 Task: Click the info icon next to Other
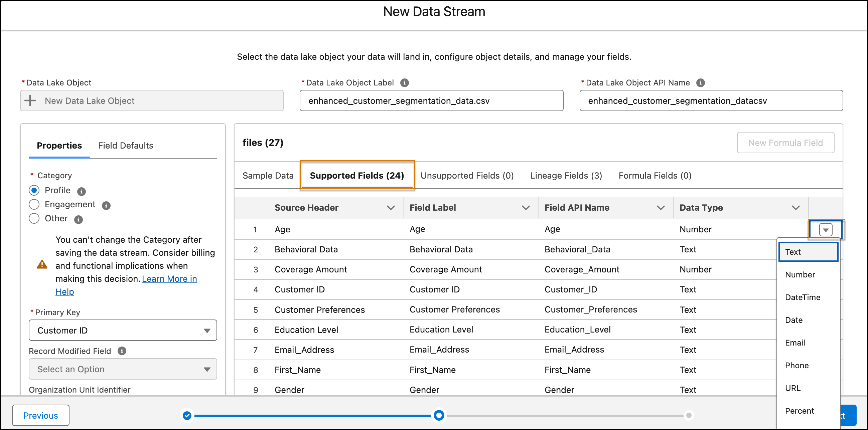coord(78,220)
